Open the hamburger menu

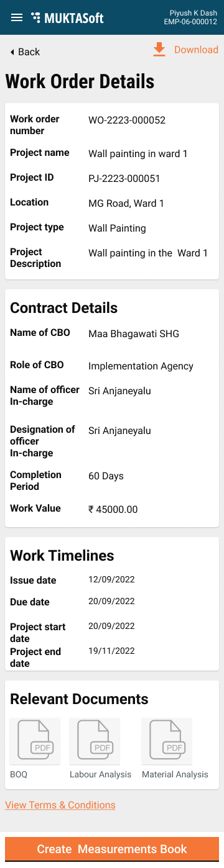click(17, 17)
